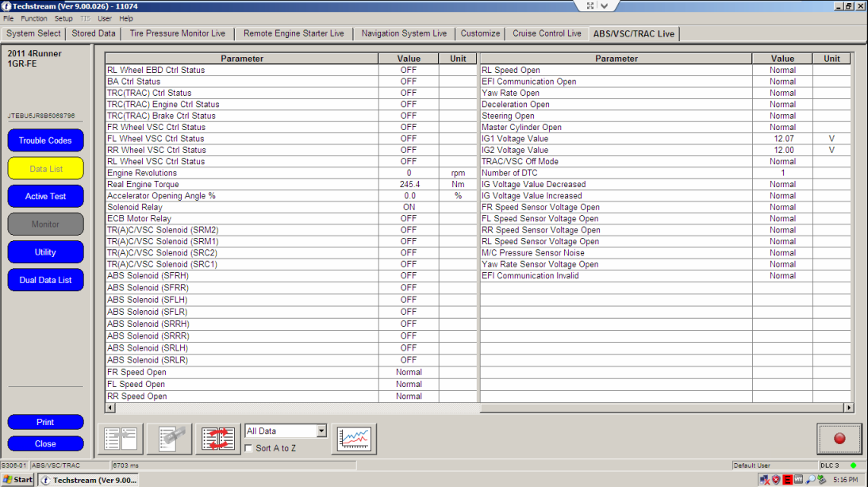Select the ABS/VSC/TRAC Live tab

pyautogui.click(x=634, y=34)
